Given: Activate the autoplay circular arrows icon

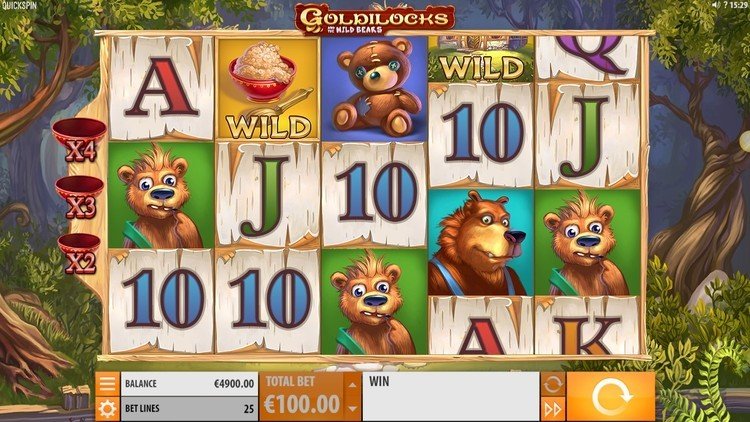Looking at the screenshot, I should coord(552,384).
